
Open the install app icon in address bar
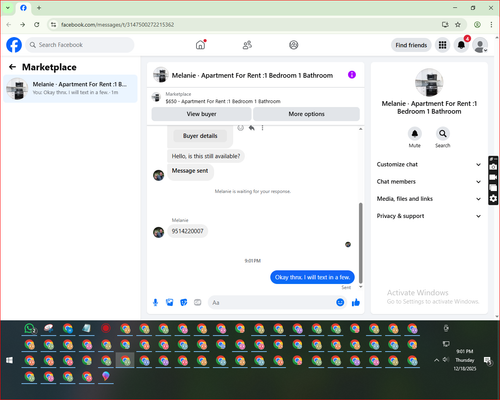click(445, 25)
